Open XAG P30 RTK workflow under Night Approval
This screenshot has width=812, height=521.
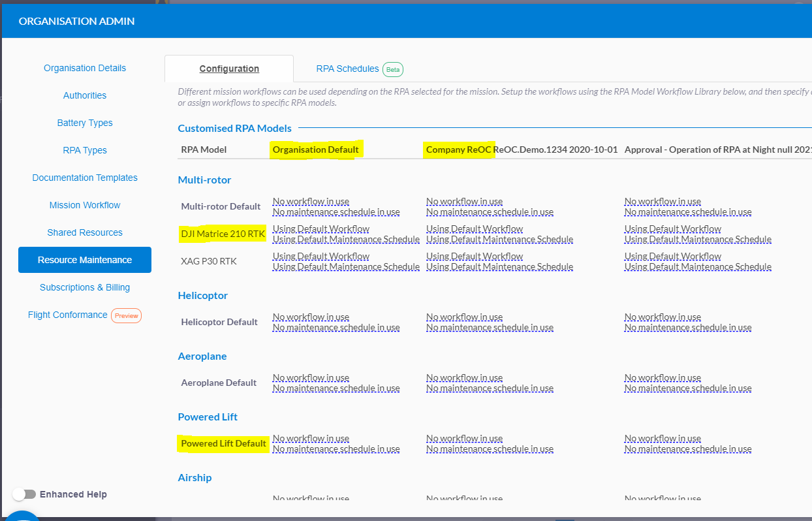[x=673, y=256]
